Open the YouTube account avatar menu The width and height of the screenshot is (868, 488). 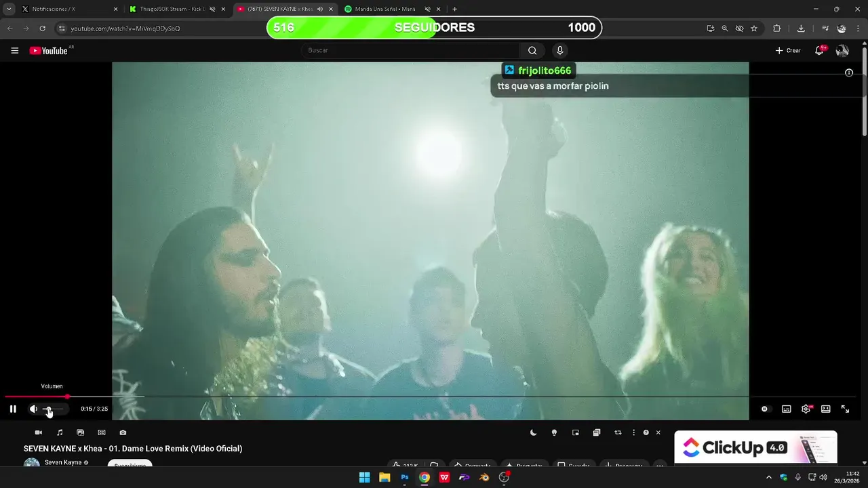pos(842,50)
